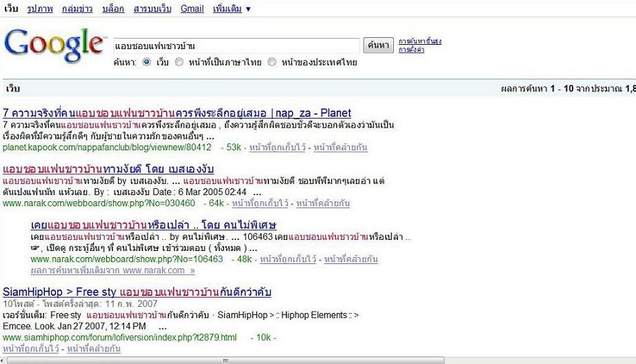Open the SiamHipHop Free sty result title

click(137, 292)
